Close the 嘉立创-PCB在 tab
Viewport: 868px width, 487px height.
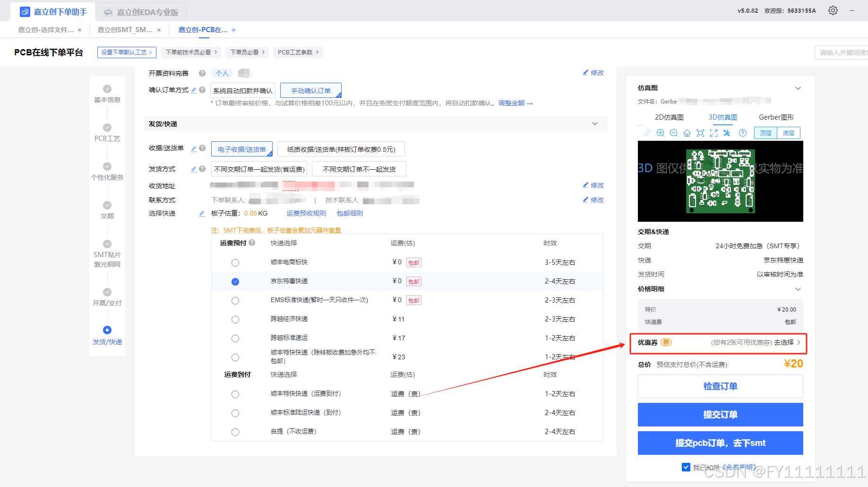coord(233,30)
